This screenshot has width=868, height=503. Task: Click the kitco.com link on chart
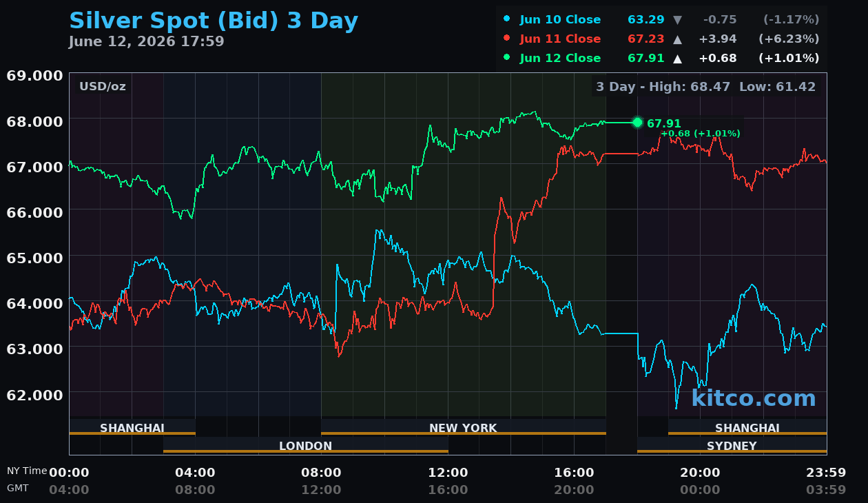coord(754,398)
